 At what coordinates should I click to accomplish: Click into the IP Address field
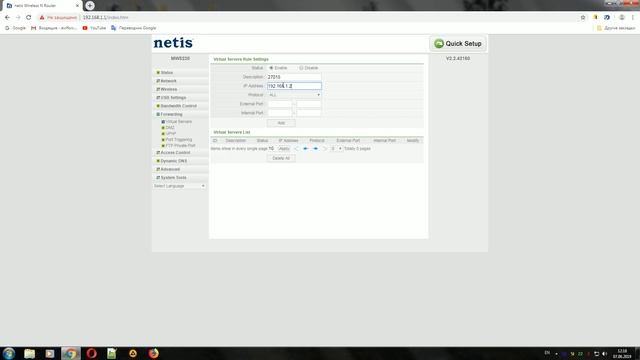(294, 86)
